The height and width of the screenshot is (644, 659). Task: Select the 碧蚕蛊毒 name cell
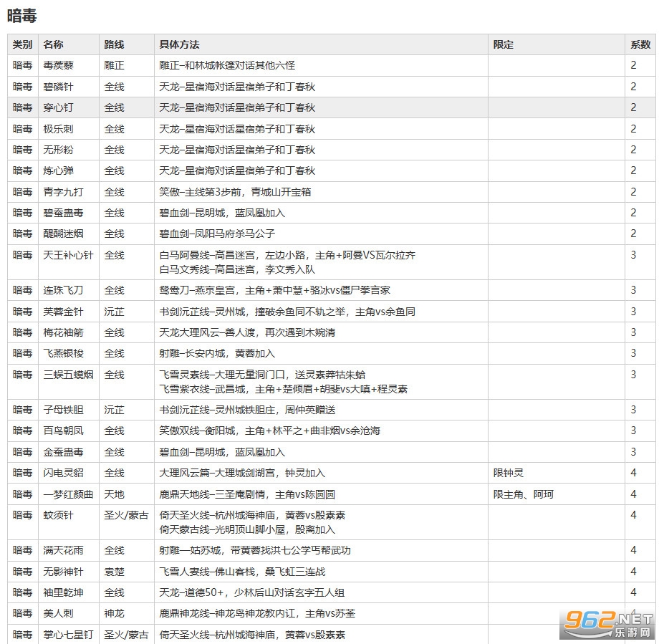(69, 213)
